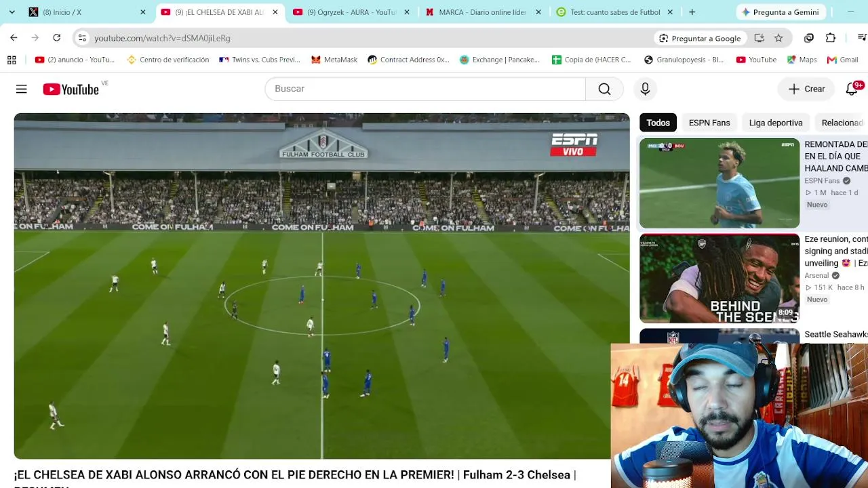Select the ESPN Fans filter chip
The height and width of the screenshot is (488, 868).
click(x=709, y=123)
